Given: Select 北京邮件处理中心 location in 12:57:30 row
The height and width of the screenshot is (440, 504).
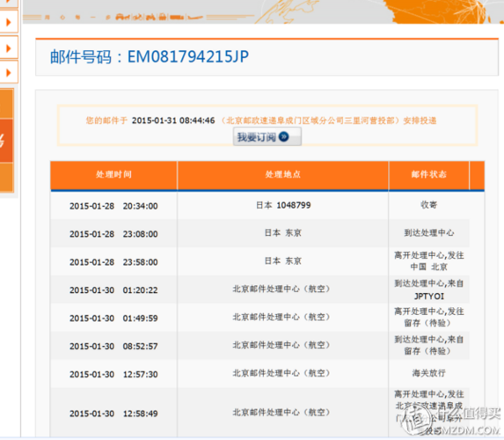Looking at the screenshot, I should (x=281, y=373).
